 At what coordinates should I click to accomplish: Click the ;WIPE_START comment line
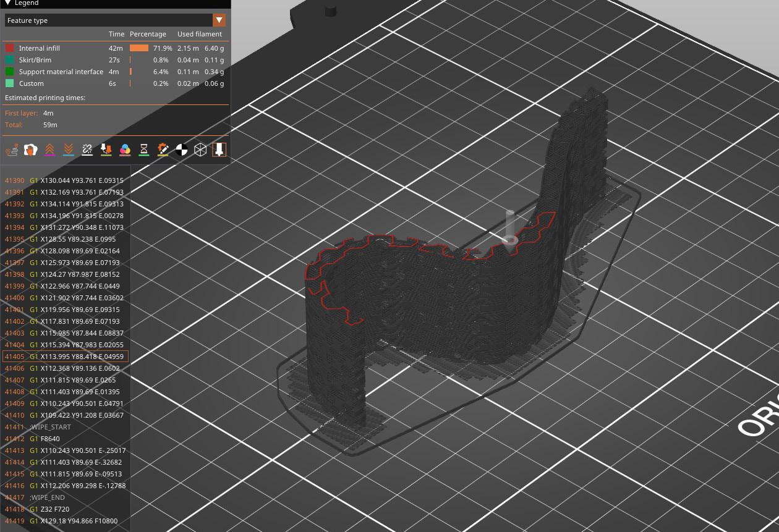pos(65,427)
